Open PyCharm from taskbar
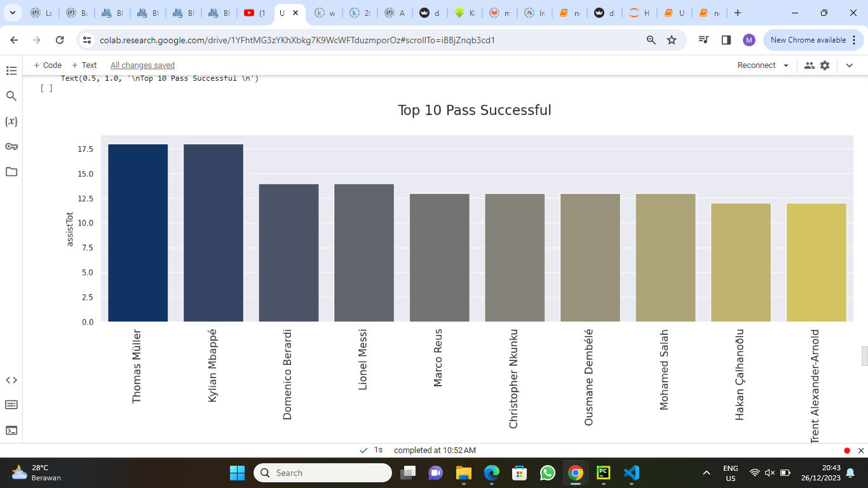This screenshot has height=488, width=868. tap(603, 473)
